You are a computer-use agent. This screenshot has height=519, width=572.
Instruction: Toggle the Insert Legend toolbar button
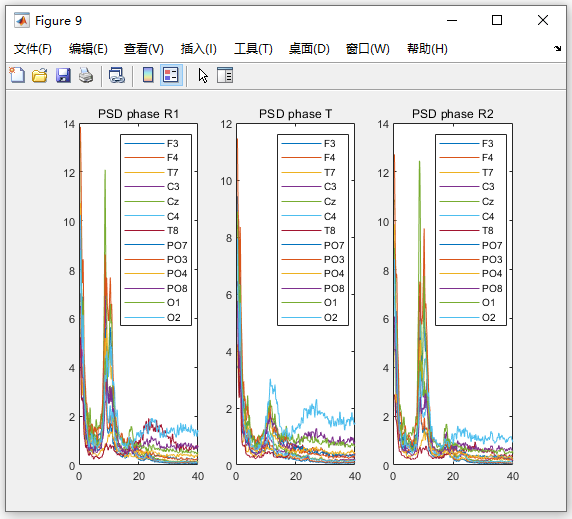point(171,75)
